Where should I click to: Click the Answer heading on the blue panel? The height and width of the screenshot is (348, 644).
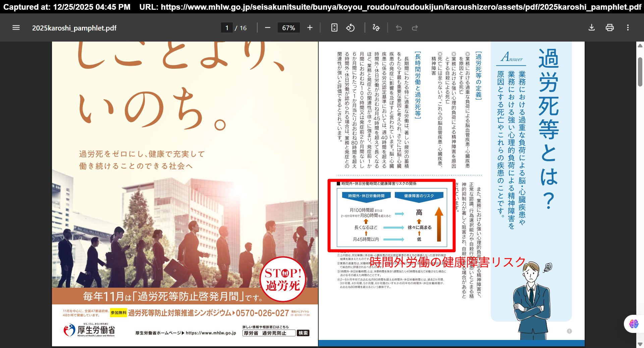click(512, 57)
